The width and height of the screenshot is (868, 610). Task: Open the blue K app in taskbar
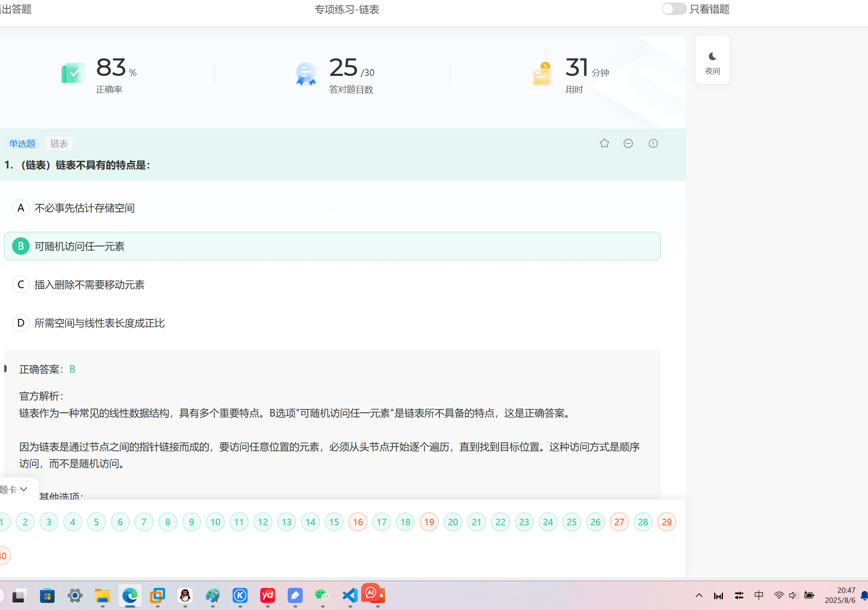pos(240,595)
